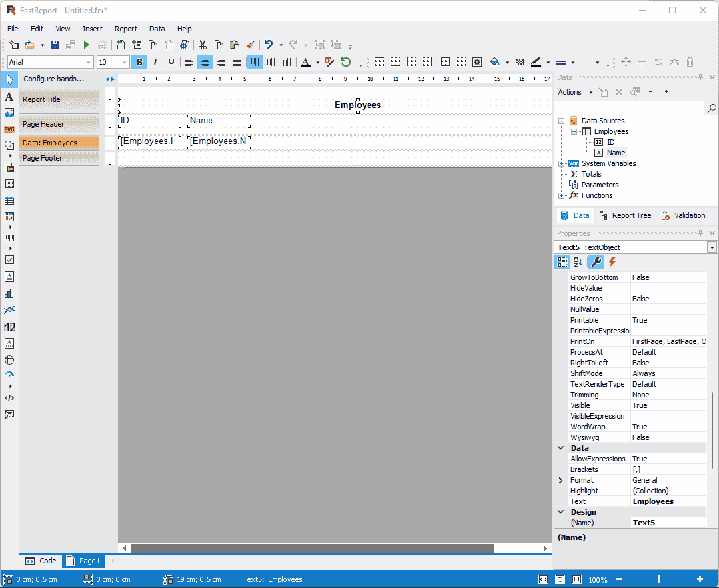Screen dimensions: 719x588
Task: Select the Page Footer band
Action: click(59, 158)
